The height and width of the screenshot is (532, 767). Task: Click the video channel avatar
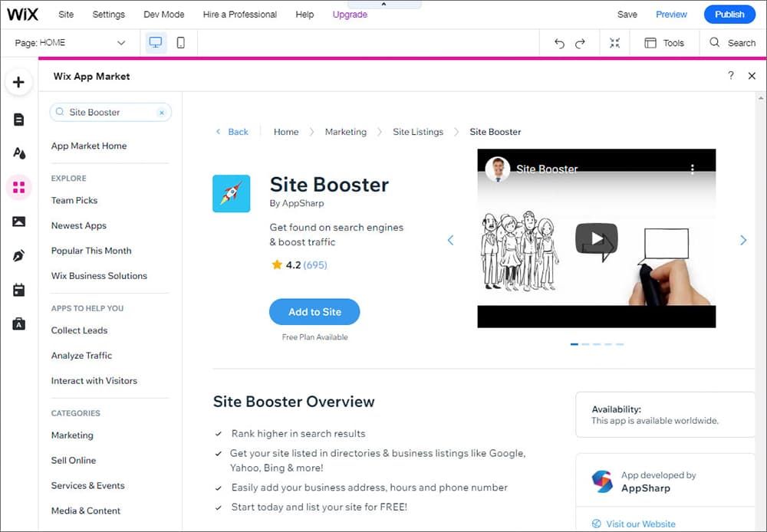pos(498,169)
